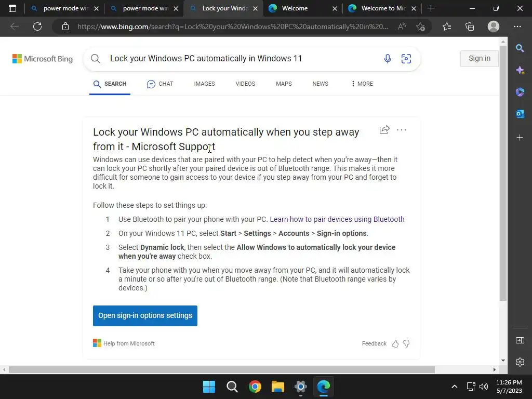
Task: Select the IMAGES search tab
Action: [x=204, y=84]
